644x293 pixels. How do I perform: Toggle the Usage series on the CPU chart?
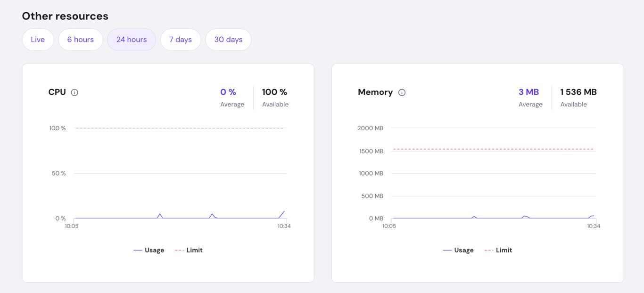(149, 250)
